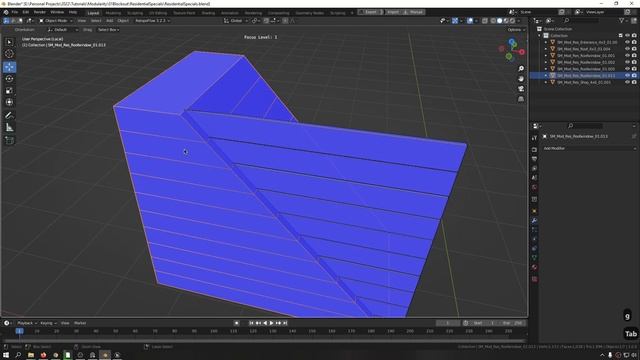
Task: Hide SM_Mod_Res_Shop object with eye icon
Action: (627, 82)
